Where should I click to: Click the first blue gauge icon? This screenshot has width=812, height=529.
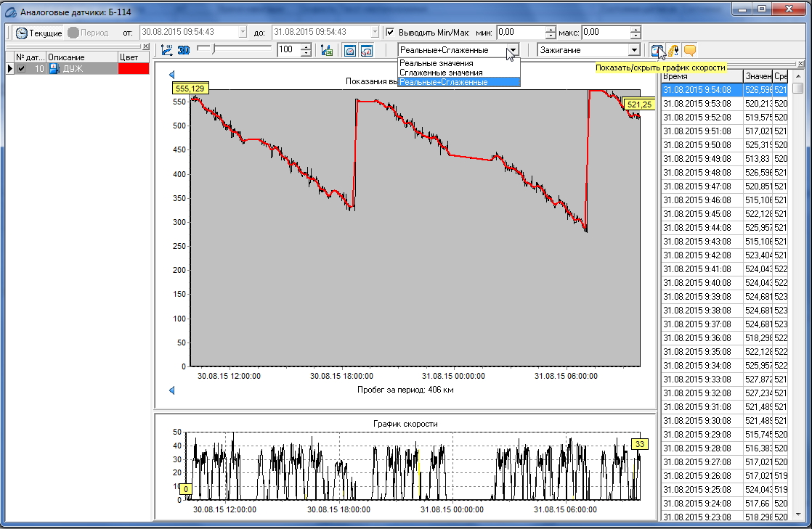point(350,50)
